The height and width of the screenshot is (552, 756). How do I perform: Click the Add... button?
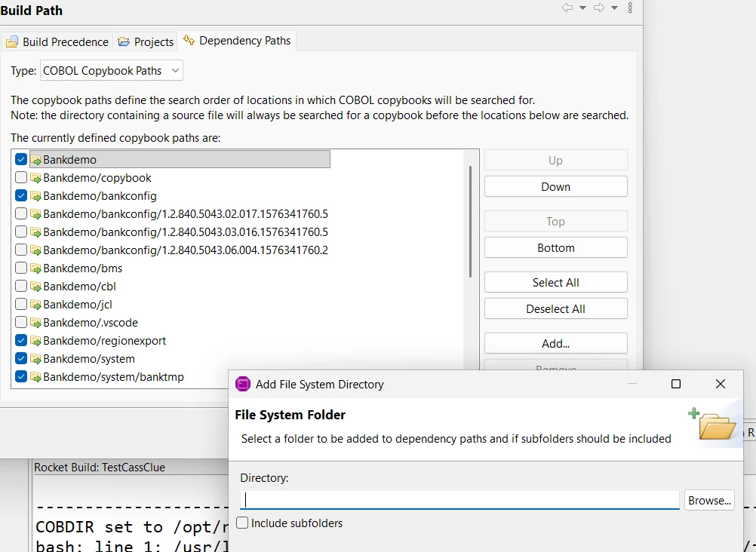click(556, 344)
